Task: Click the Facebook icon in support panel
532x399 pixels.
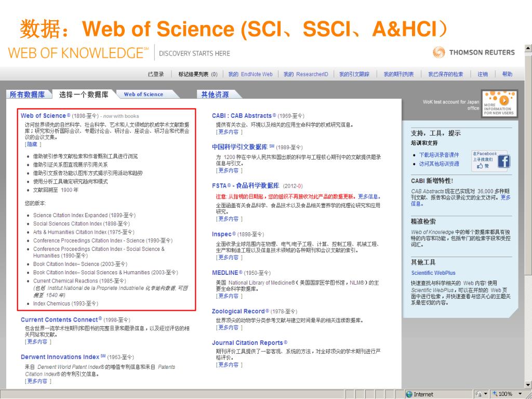Action: [x=504, y=161]
